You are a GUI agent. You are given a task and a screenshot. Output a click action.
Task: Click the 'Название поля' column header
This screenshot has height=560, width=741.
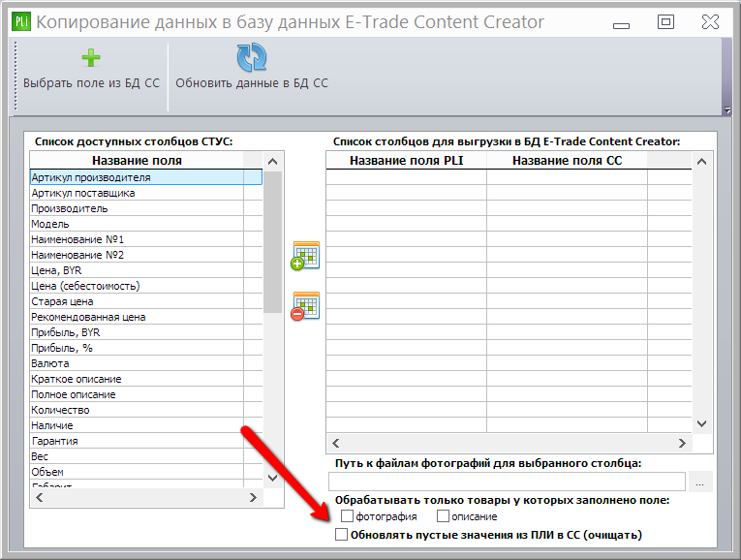click(x=137, y=160)
